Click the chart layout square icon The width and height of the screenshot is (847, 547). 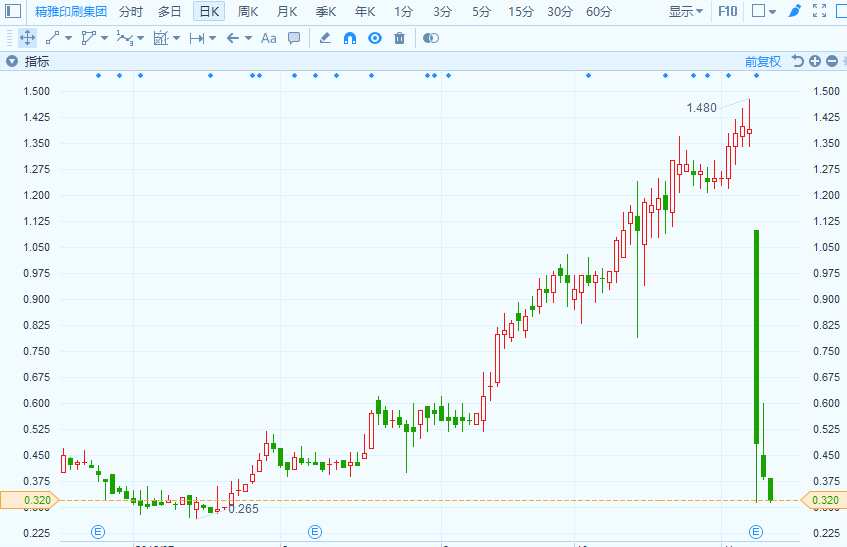click(x=758, y=11)
